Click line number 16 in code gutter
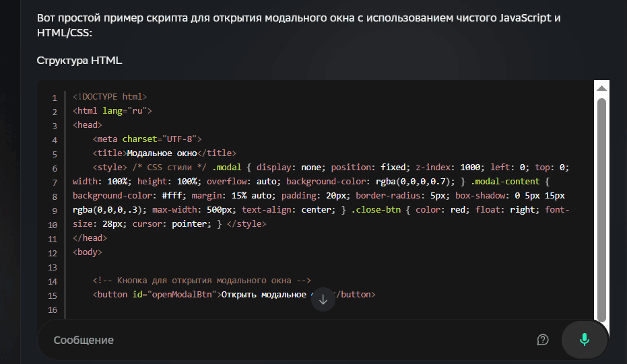627x364 pixels. coord(53,310)
